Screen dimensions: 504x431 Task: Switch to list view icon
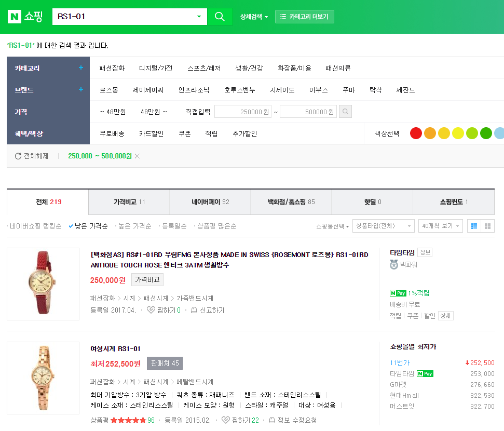point(474,226)
